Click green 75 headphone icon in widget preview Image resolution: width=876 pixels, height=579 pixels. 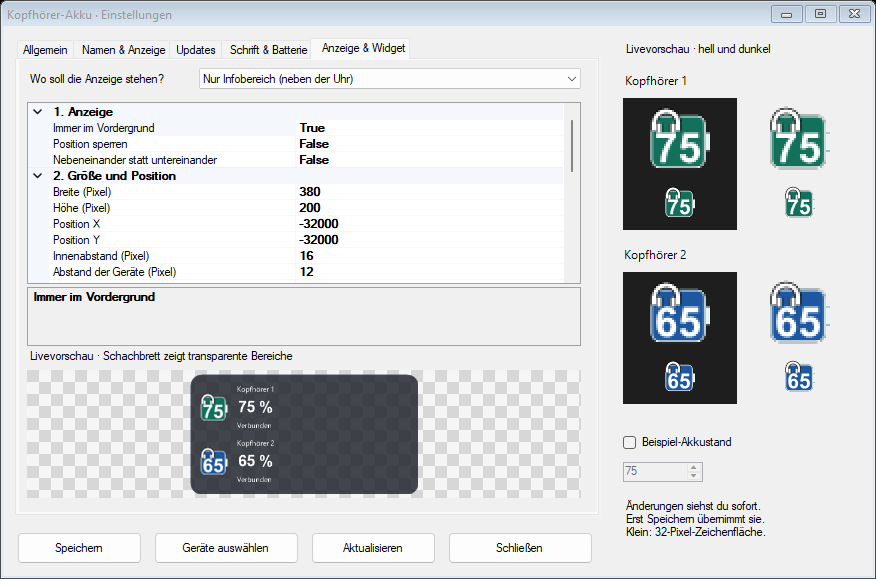pyautogui.click(x=213, y=407)
